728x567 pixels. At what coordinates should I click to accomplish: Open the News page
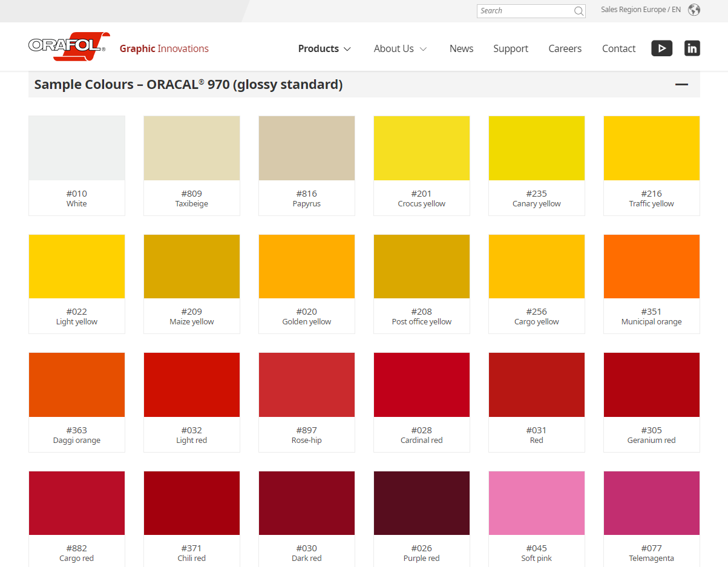click(461, 48)
